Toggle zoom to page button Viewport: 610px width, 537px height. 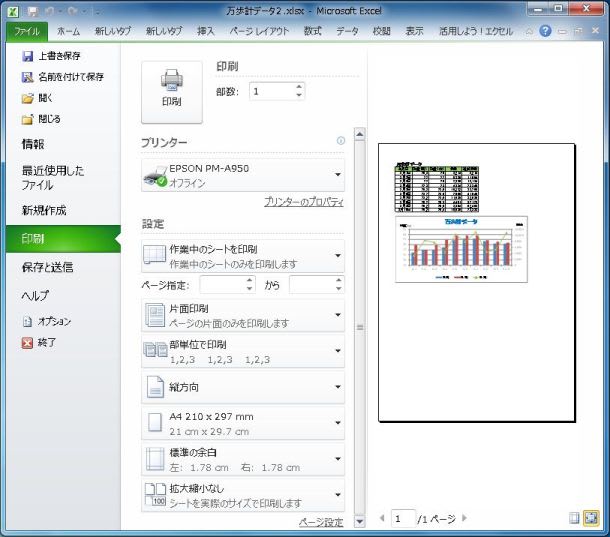pyautogui.click(x=591, y=518)
